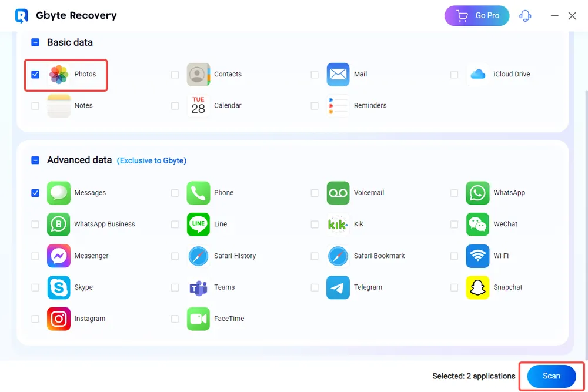This screenshot has width=588, height=392.
Task: Click the green Messages bubble icon
Action: pyautogui.click(x=59, y=193)
